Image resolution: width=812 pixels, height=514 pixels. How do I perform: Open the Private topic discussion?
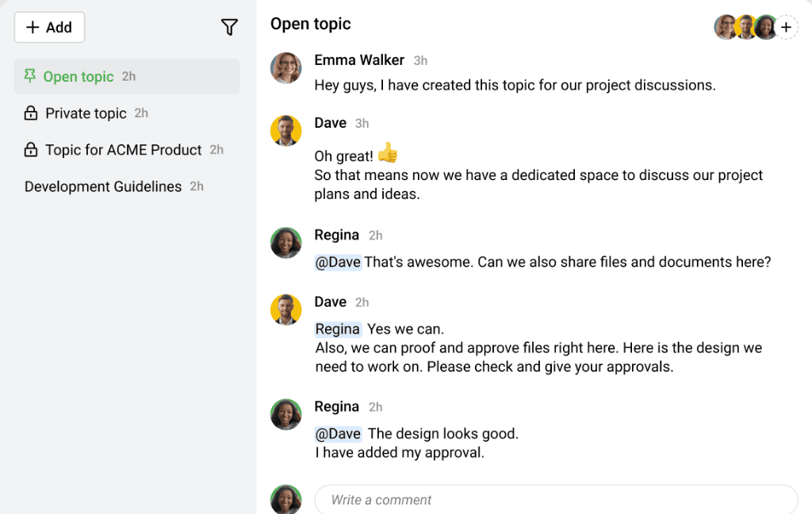coord(86,113)
